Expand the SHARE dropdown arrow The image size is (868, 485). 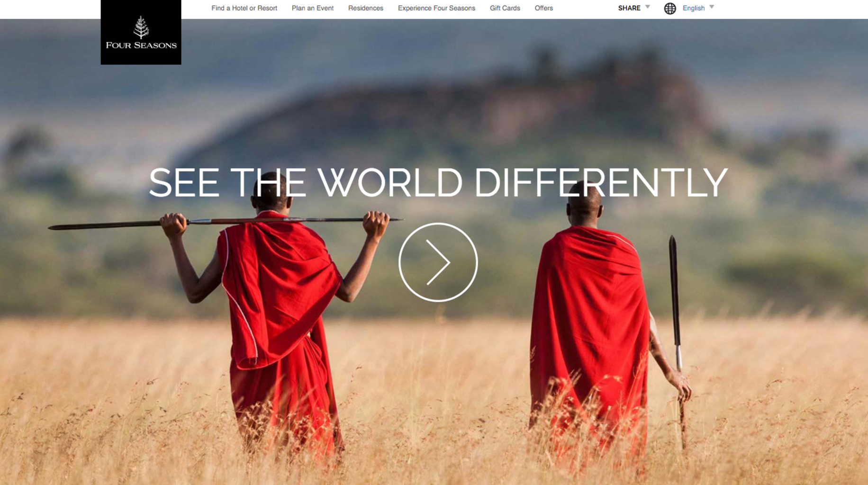(648, 7)
